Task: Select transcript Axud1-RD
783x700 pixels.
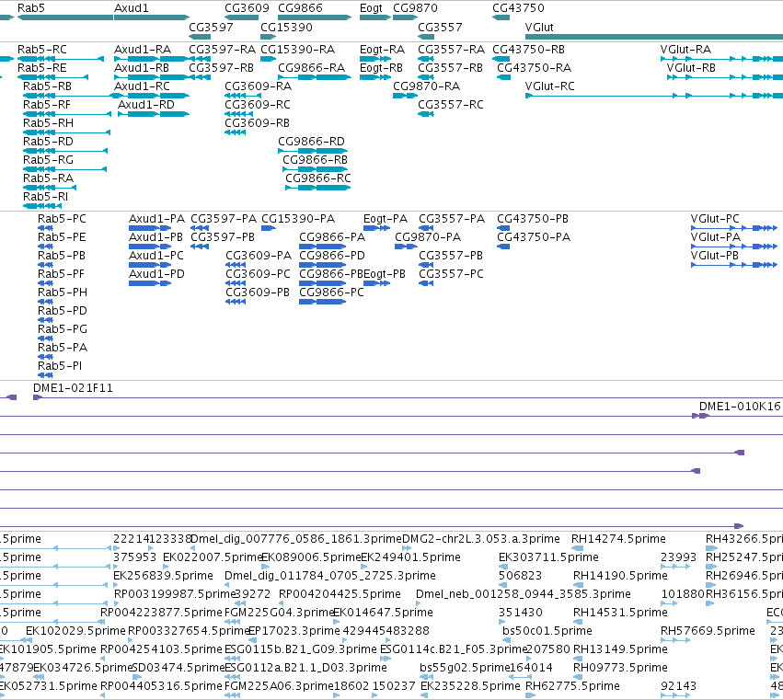Action: click(x=154, y=114)
